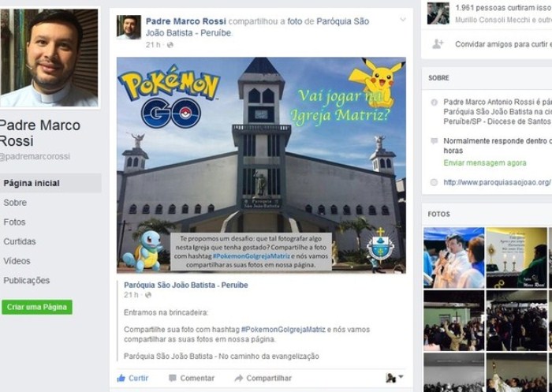The width and height of the screenshot is (552, 392).
Task: Click 'Entramos na brincadeira:' post text
Action: 166,312
